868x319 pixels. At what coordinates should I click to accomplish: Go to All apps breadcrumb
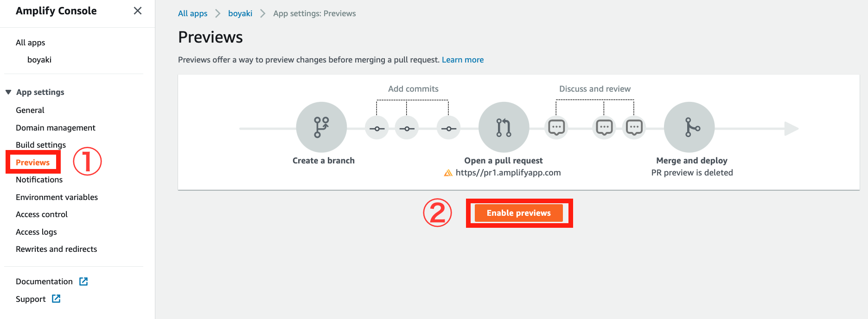(192, 13)
